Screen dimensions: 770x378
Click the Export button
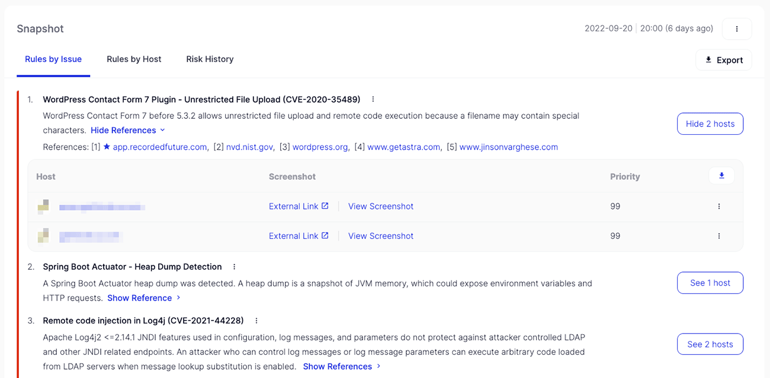(x=724, y=60)
